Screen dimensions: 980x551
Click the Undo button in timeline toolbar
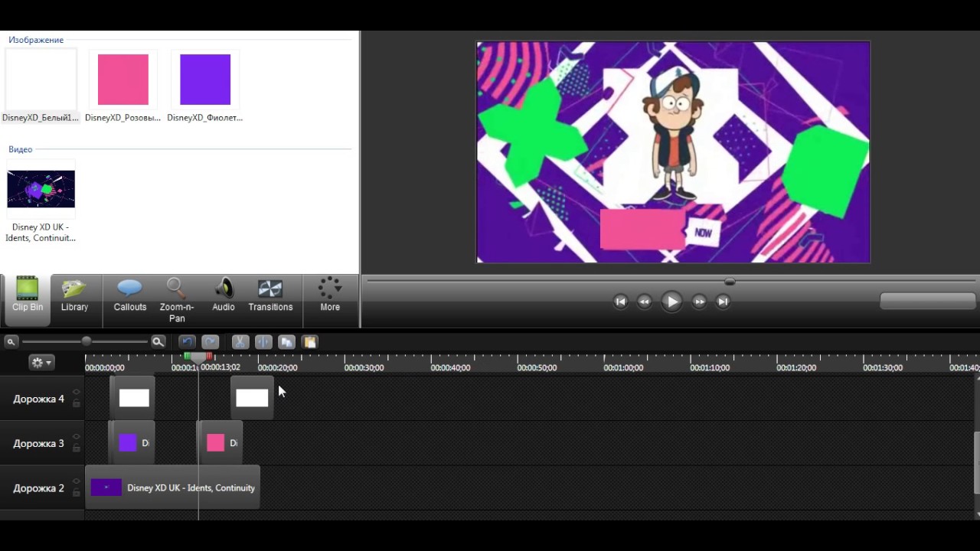(188, 342)
